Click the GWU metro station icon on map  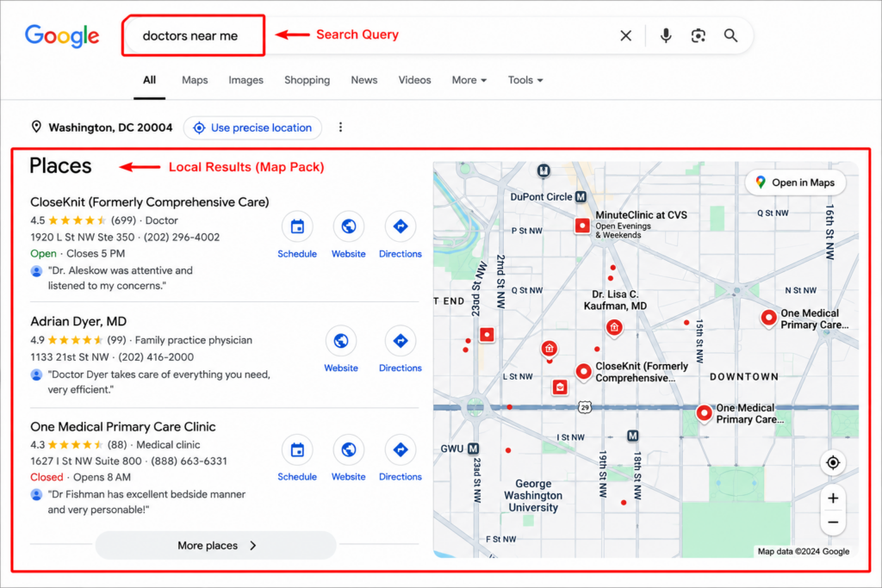[474, 449]
